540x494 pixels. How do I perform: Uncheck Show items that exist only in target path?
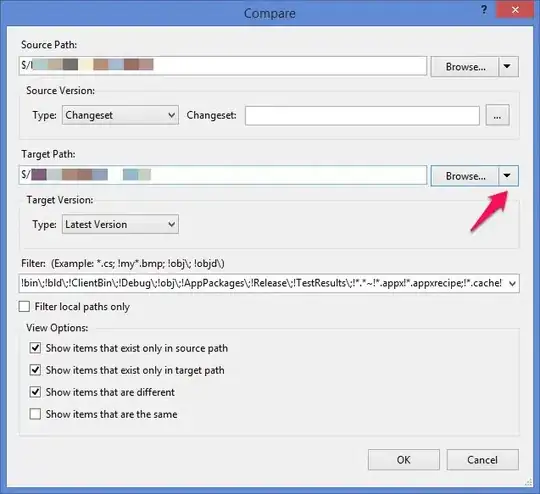35,370
